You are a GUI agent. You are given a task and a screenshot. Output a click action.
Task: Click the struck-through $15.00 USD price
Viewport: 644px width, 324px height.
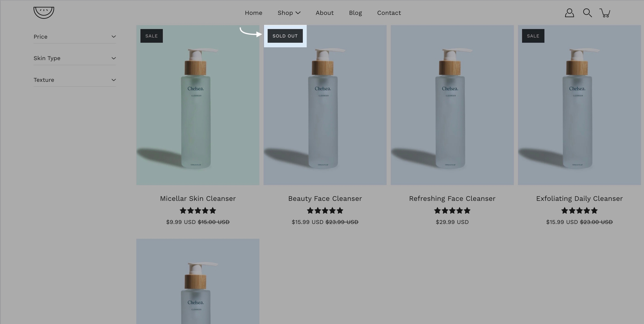point(214,222)
